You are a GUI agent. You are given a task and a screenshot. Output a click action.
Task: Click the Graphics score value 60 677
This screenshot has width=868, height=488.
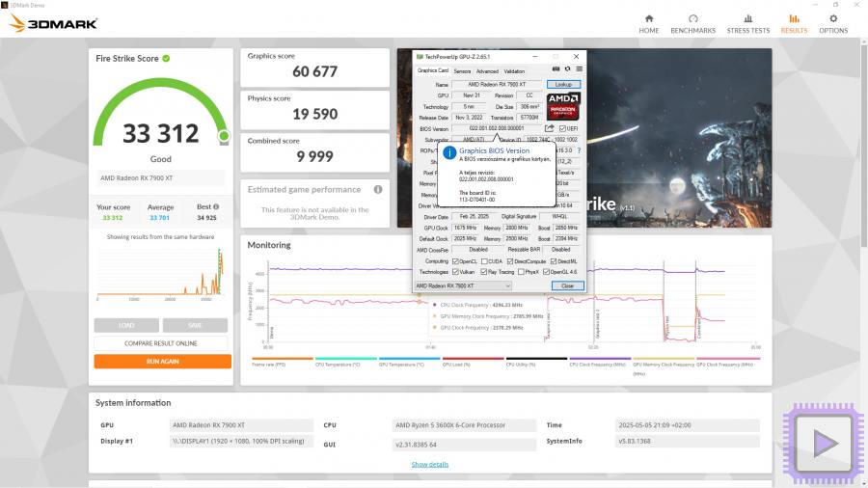click(x=314, y=71)
